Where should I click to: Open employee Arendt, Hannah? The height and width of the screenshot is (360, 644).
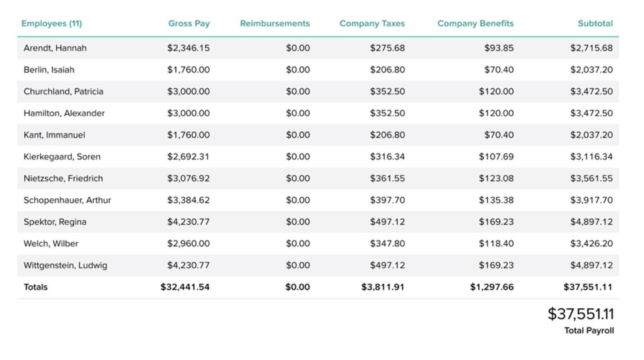click(x=55, y=48)
